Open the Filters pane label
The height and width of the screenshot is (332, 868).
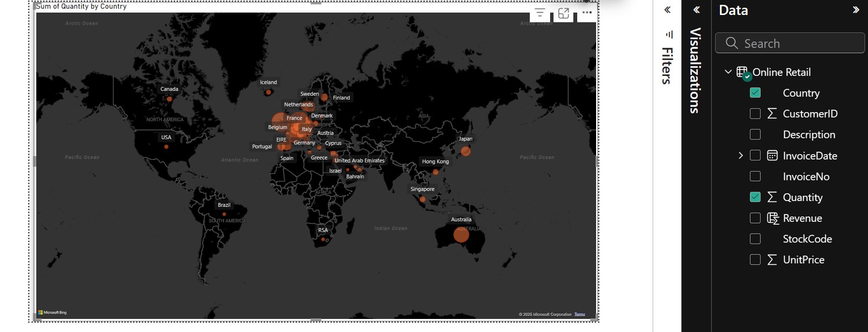[667, 66]
